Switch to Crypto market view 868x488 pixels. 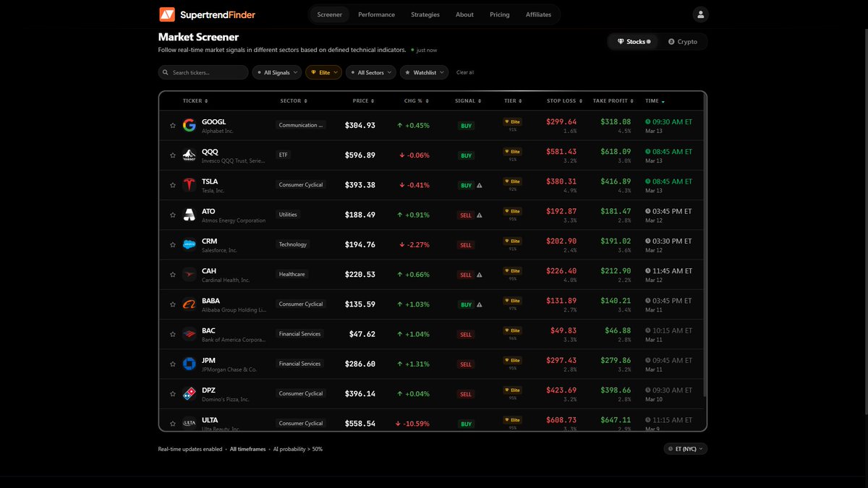pyautogui.click(x=683, y=42)
